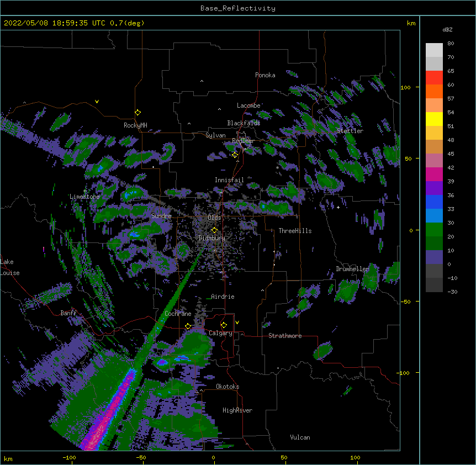Select the slate-blue 0-10 dBZ legend swatch

[x=434, y=257]
